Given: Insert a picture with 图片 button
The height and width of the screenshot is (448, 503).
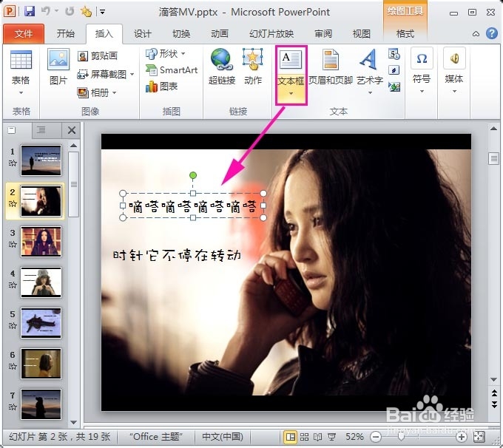Looking at the screenshot, I should (58, 67).
